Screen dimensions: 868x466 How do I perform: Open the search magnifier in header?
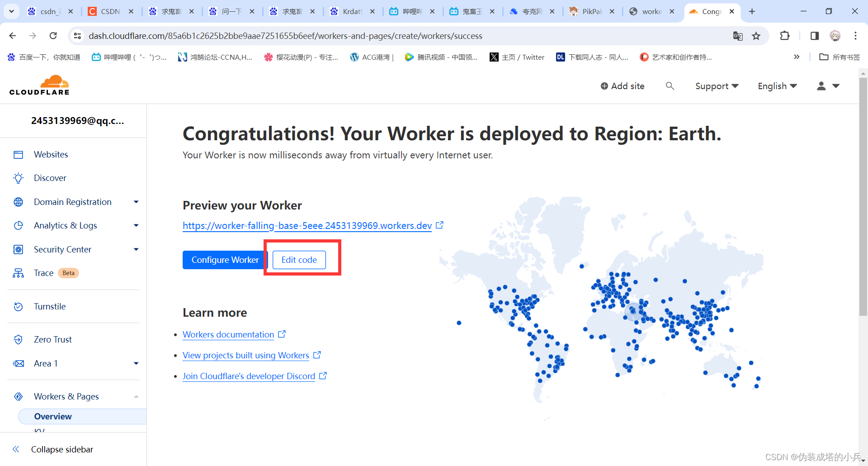click(670, 86)
